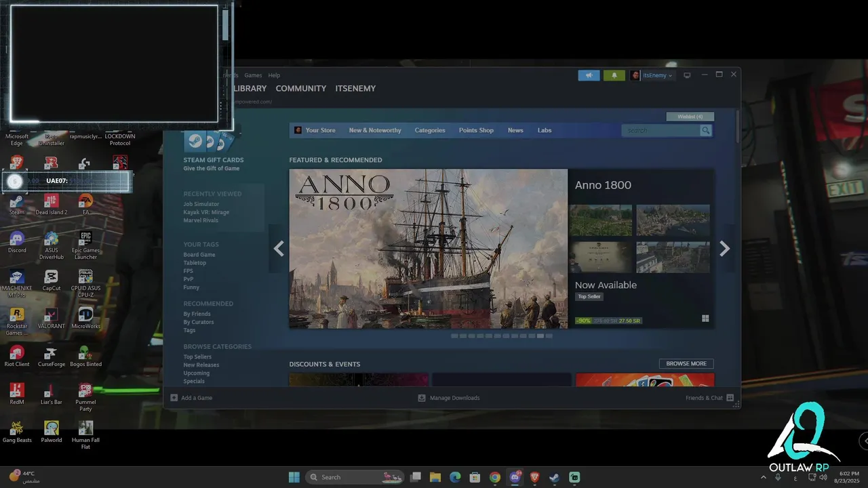The width and height of the screenshot is (868, 488).
Task: Expand hidden system tray icons chevron
Action: click(764, 477)
